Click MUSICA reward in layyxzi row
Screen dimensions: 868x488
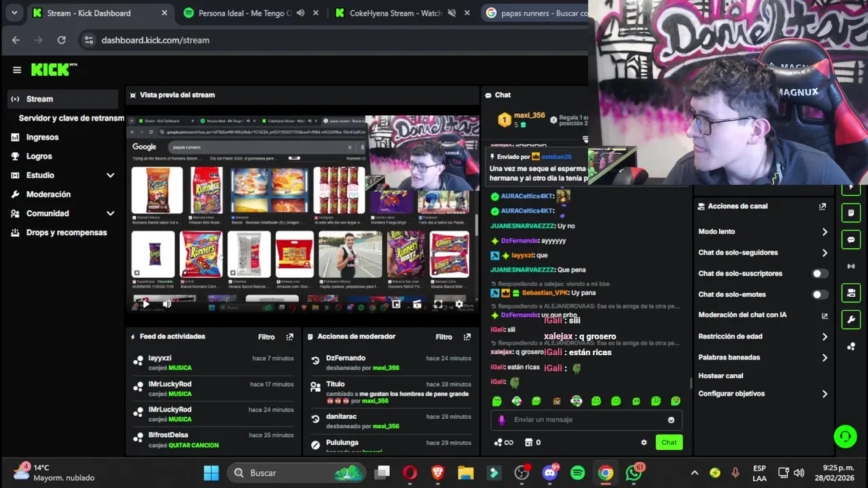[180, 368]
